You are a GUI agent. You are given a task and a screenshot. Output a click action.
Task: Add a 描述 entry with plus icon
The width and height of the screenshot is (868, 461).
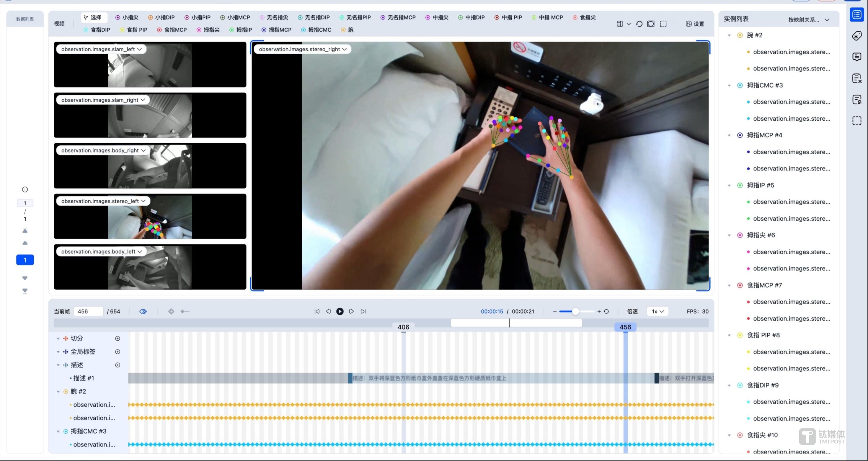[x=118, y=365]
